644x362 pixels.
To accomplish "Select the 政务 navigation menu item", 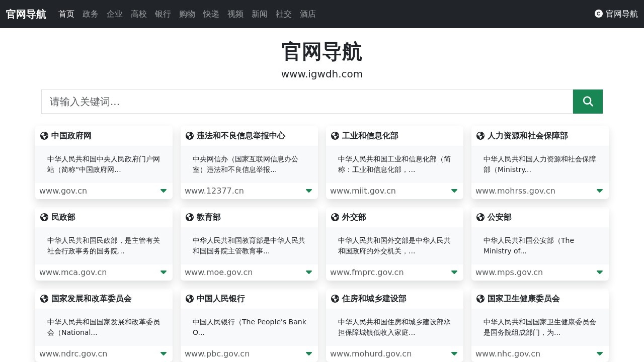I will click(x=91, y=14).
